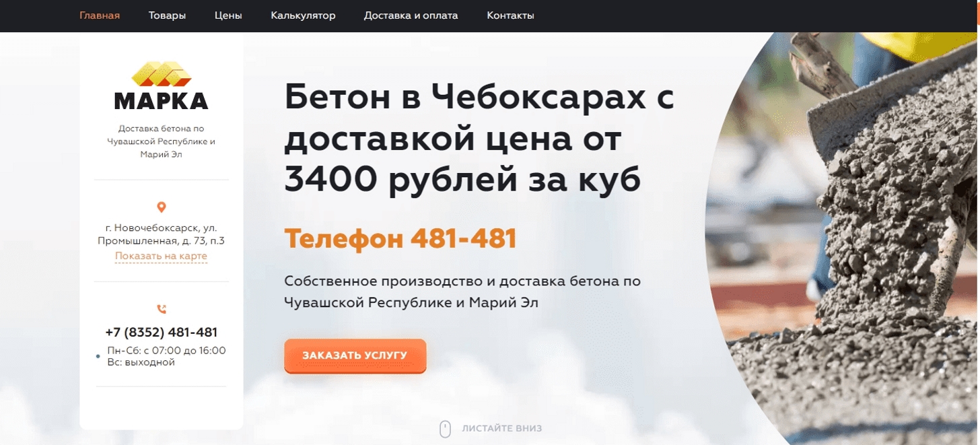
Task: Click the orange phone call icon
Action: [x=162, y=310]
